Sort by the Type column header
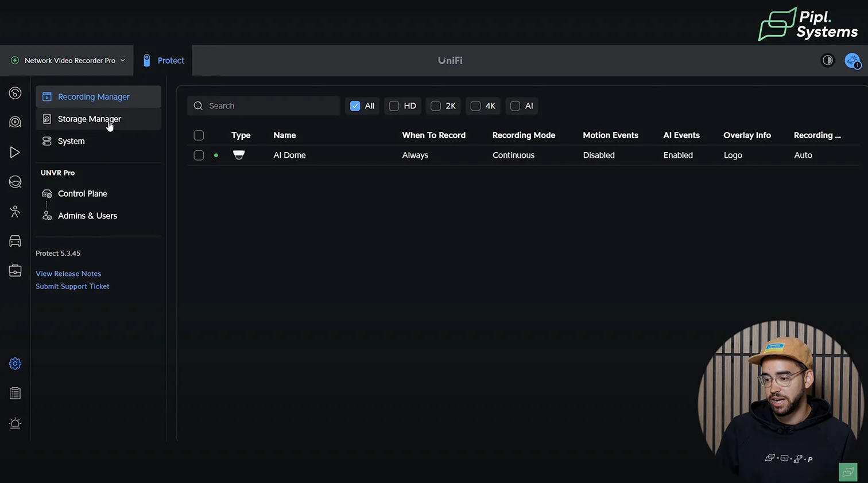The height and width of the screenshot is (483, 868). click(241, 135)
